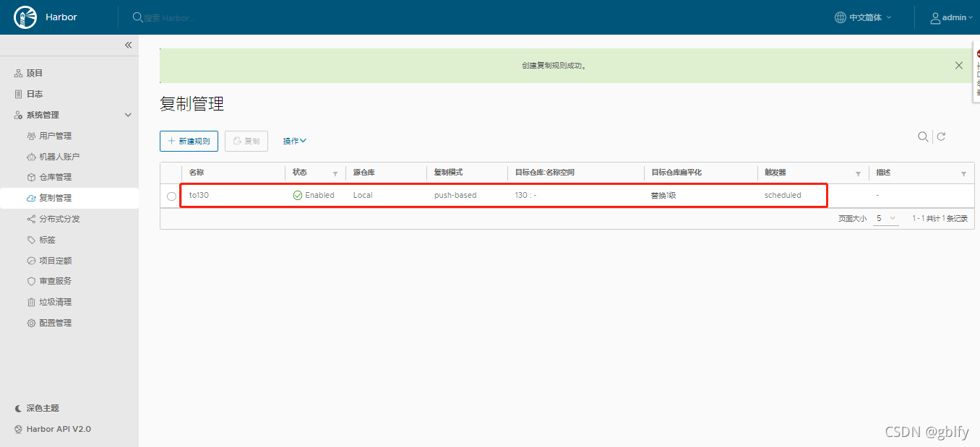Click the 垃圾清理 trash icon
Image resolution: width=980 pixels, height=447 pixels.
(x=31, y=302)
